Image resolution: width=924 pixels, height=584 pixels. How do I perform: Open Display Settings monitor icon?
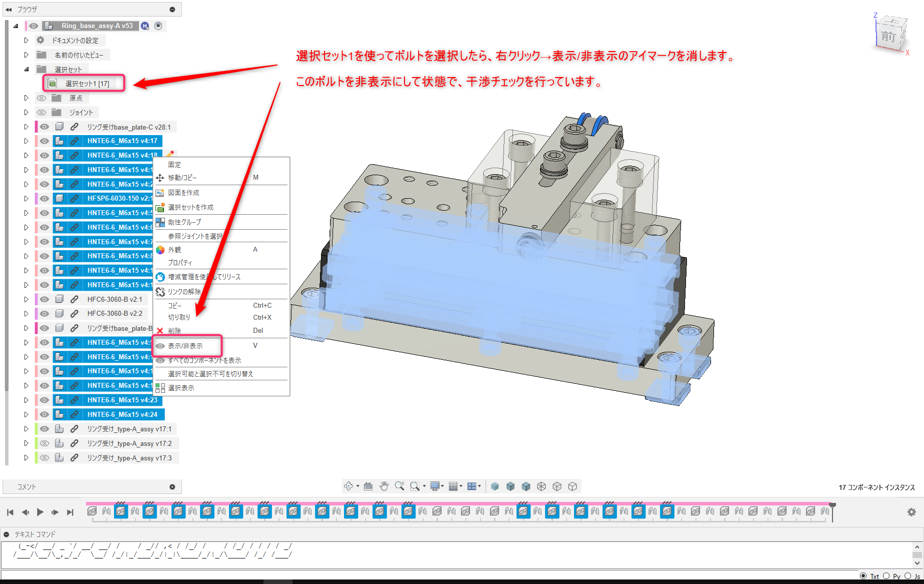click(x=434, y=486)
